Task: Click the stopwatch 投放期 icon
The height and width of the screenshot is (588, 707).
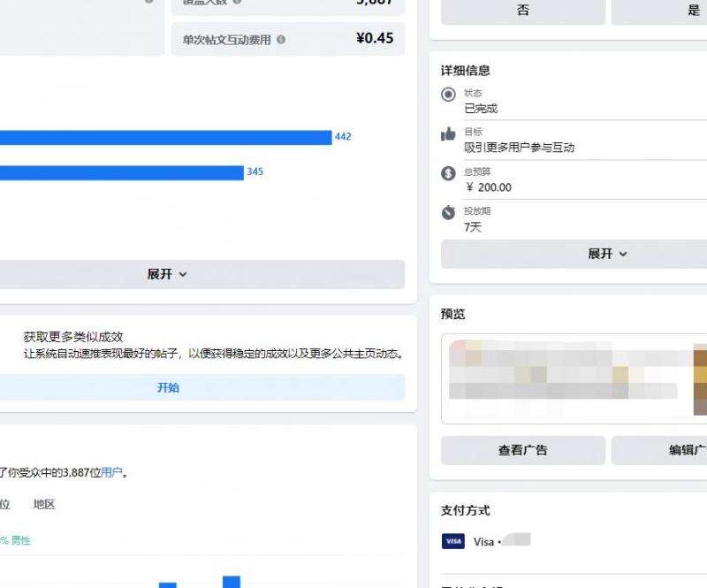Action: pyautogui.click(x=448, y=213)
